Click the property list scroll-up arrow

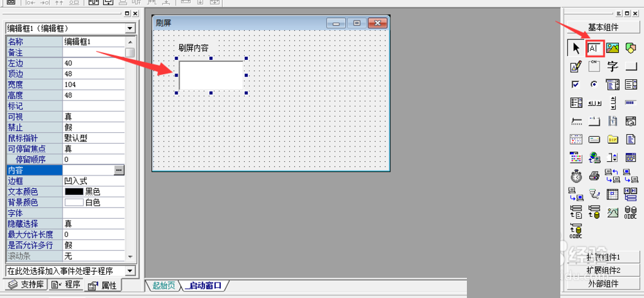130,41
